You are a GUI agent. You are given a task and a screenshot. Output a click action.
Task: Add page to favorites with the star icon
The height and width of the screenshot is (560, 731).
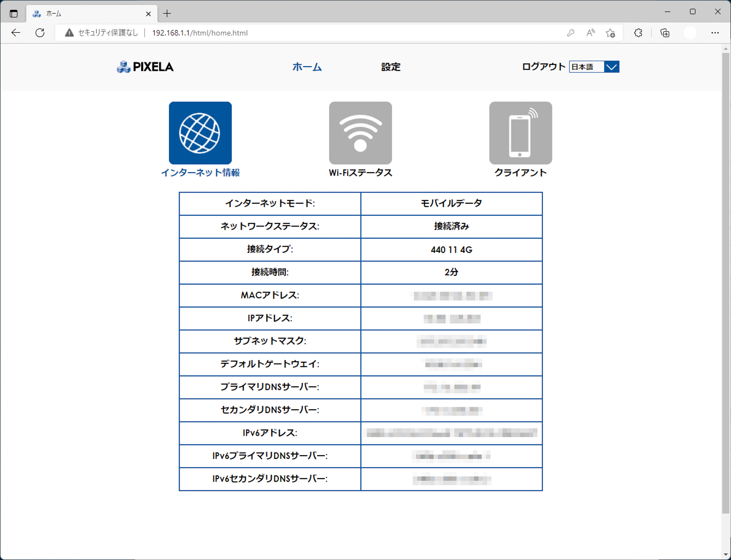point(610,33)
